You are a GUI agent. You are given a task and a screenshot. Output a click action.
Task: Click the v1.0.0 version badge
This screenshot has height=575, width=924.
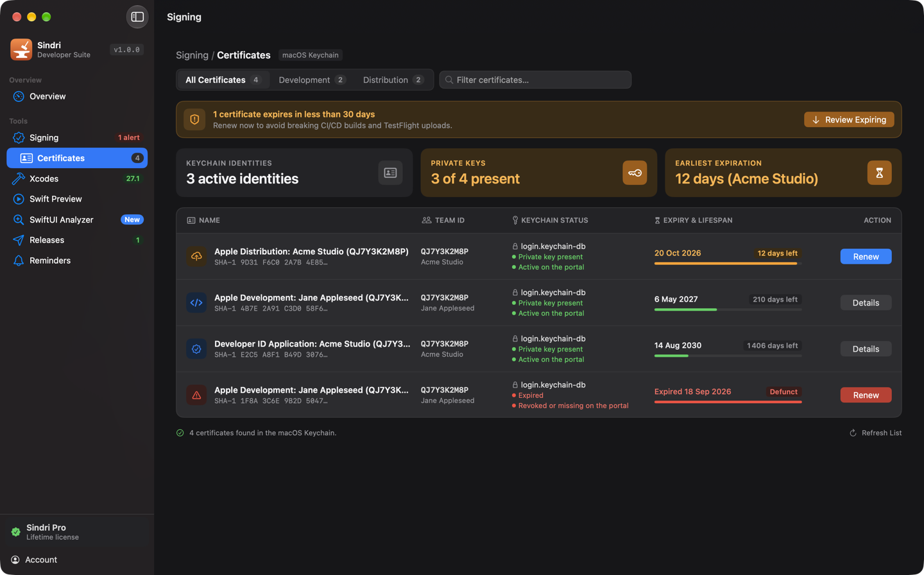[126, 49]
